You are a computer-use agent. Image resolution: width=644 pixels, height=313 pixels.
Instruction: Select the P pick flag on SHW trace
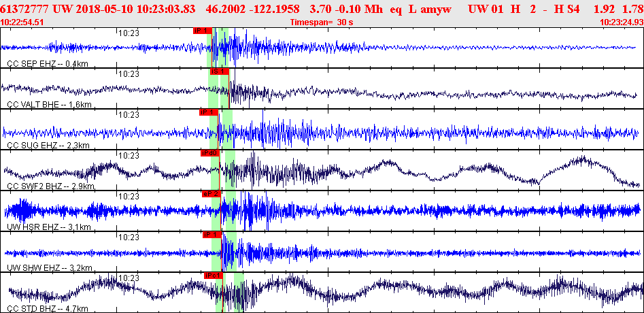coord(212,235)
